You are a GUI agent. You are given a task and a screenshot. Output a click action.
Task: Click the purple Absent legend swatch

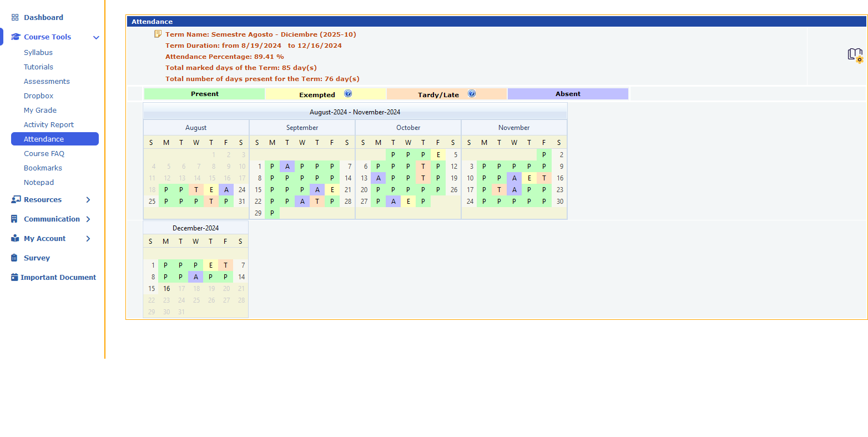568,94
